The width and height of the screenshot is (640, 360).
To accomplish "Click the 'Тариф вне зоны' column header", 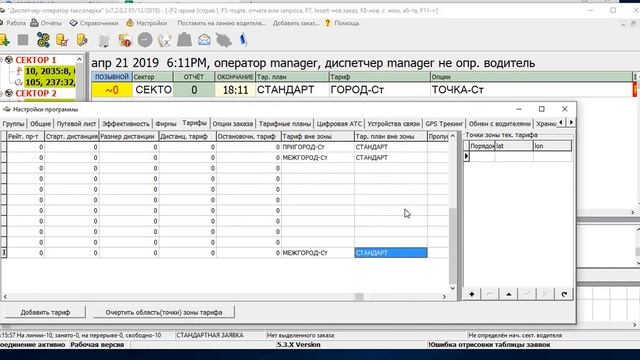I will coord(318,136).
